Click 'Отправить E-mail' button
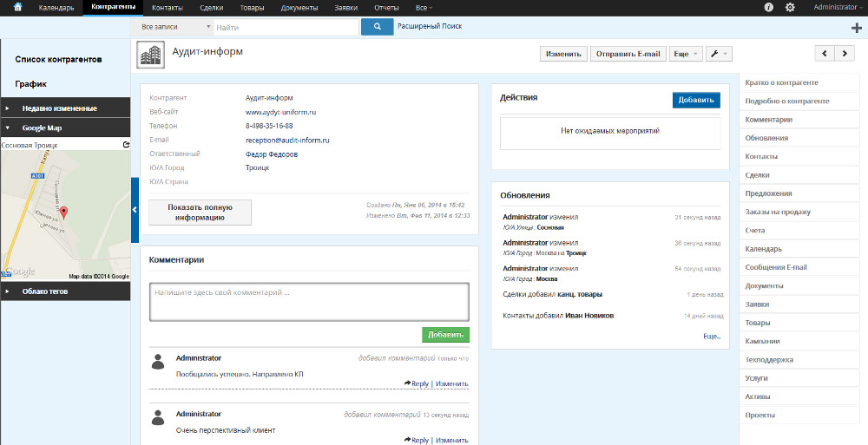The width and height of the screenshot is (868, 445). tap(628, 54)
